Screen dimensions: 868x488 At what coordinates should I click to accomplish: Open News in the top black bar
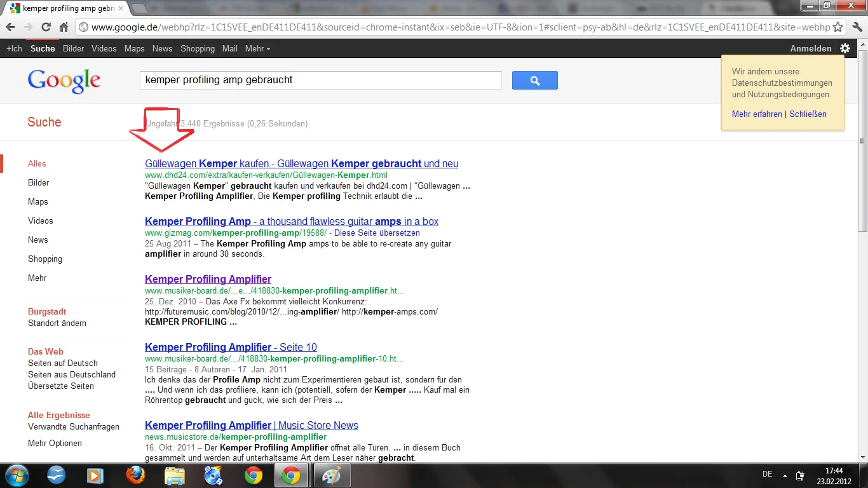coord(162,48)
